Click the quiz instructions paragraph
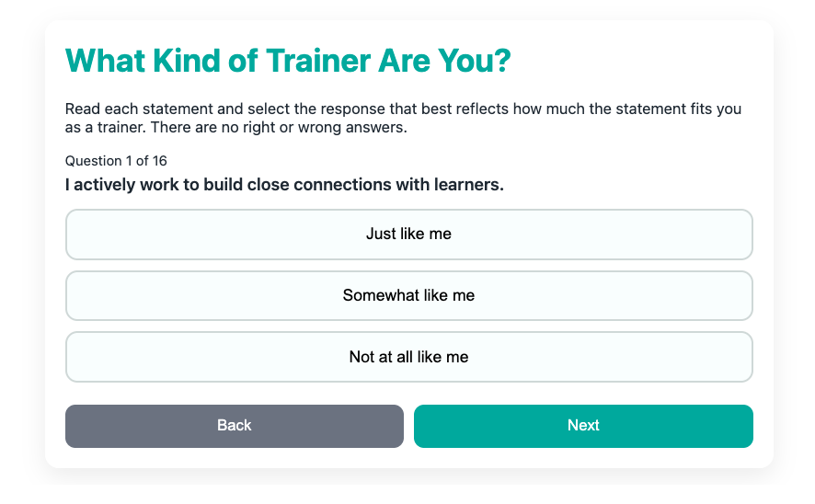 point(403,118)
